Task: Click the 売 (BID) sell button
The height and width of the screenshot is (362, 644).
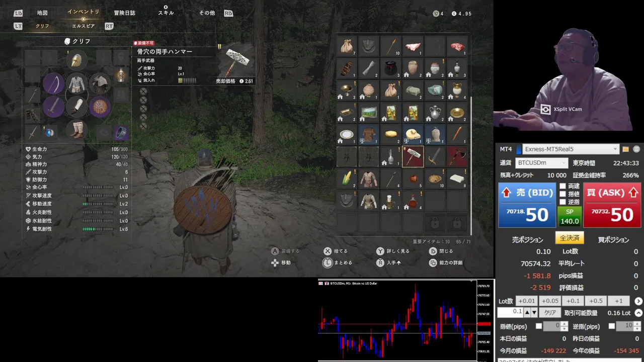Action: (527, 205)
